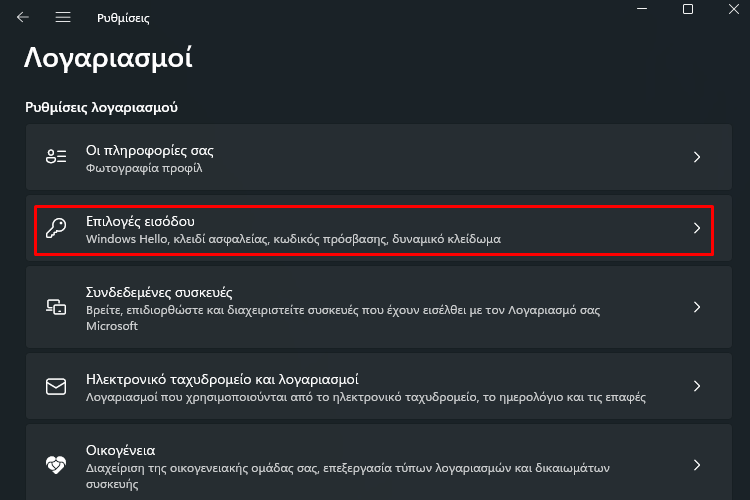
Task: Expand the email and accounts chevron
Action: tap(697, 386)
